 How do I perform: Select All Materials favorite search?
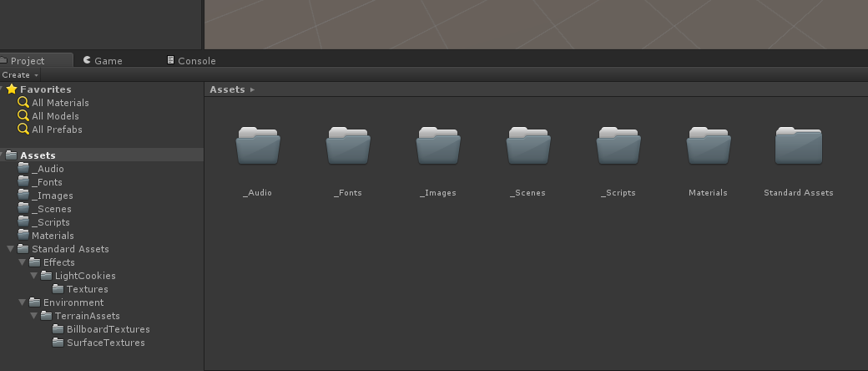60,103
